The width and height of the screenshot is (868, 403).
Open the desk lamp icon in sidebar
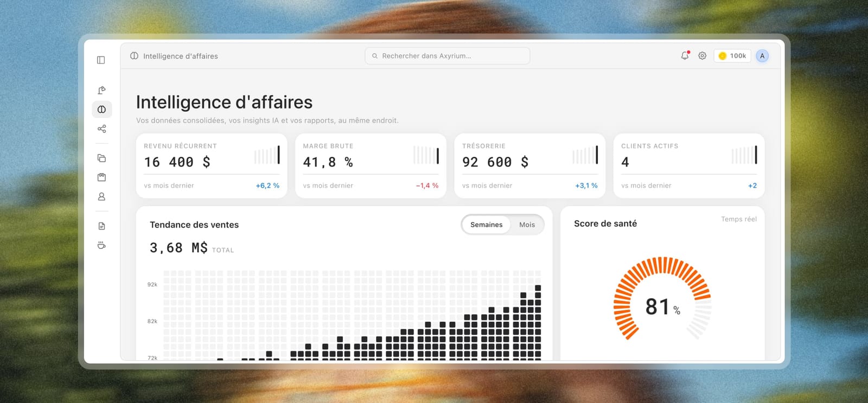point(101,90)
